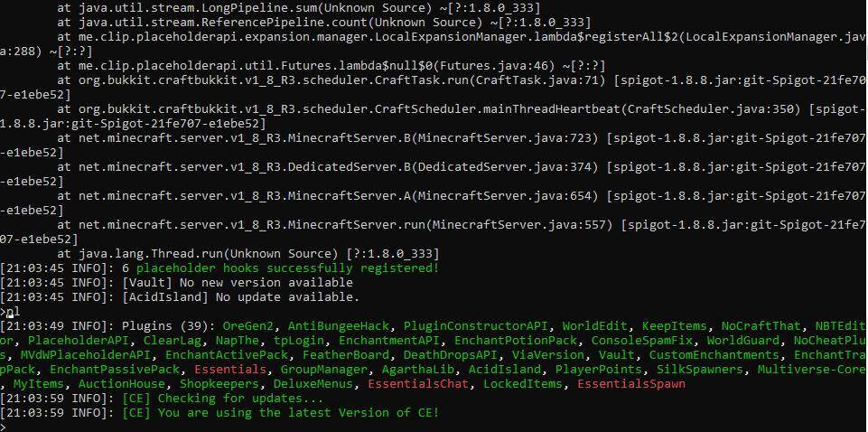Click the 'ViaVersion' plugin name
This screenshot has width=868, height=432.
(x=548, y=354)
